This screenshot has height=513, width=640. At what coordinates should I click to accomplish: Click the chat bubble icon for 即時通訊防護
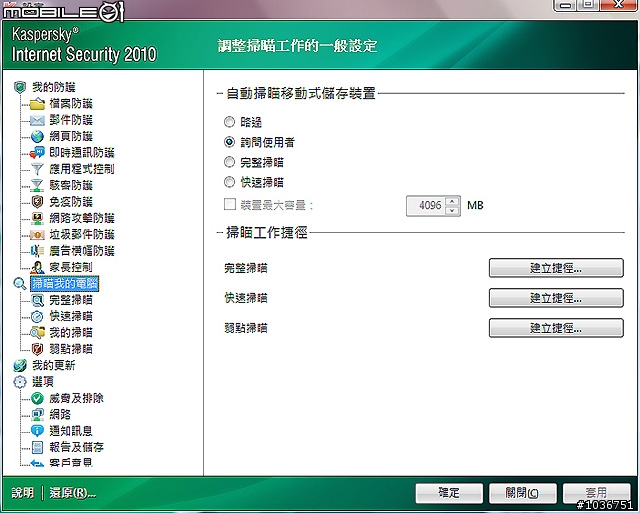pos(37,153)
